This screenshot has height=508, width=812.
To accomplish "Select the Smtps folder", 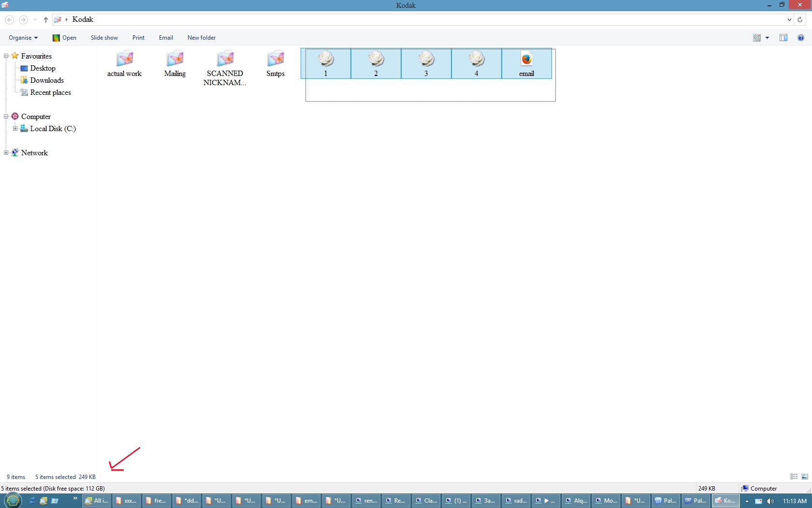I will pos(275,60).
